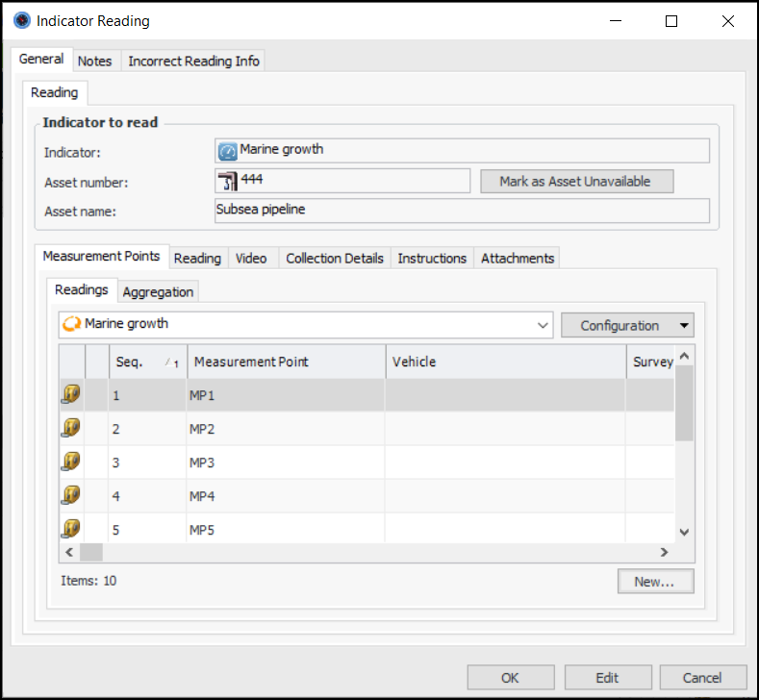Select the Aggregation sub-tab
Viewport: 759px width, 700px height.
tap(158, 291)
